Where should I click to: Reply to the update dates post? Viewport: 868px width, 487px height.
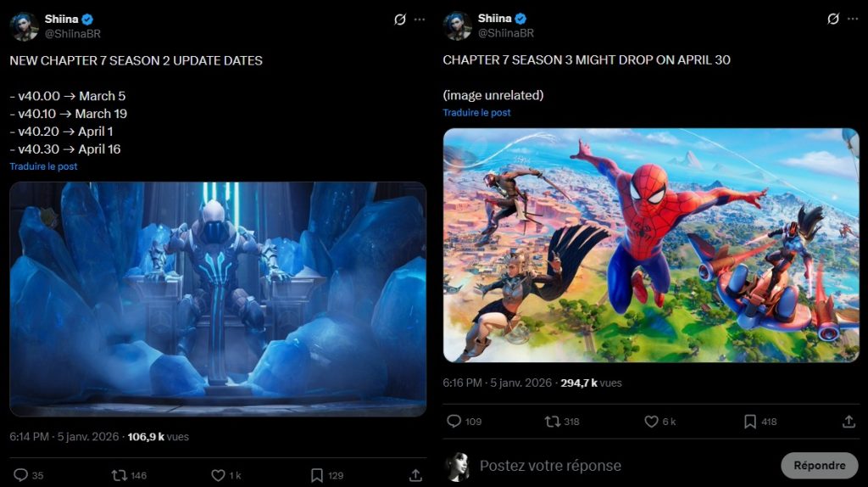coord(21,475)
